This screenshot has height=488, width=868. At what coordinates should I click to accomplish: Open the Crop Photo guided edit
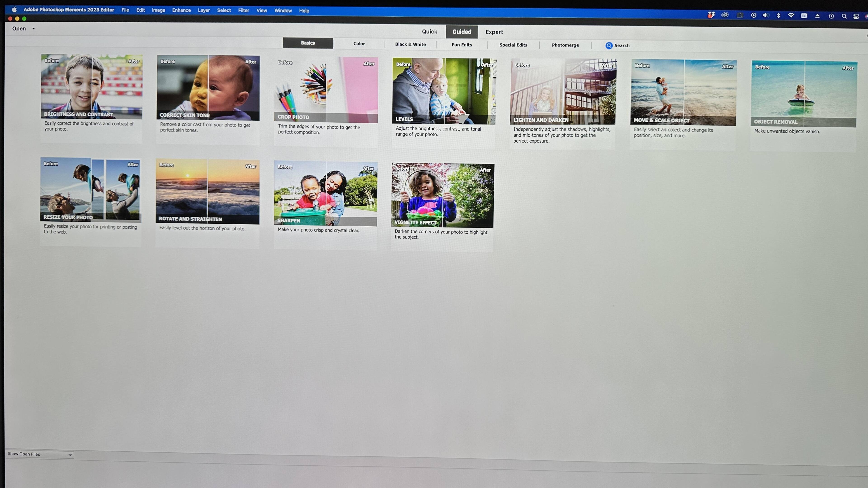[x=325, y=90]
